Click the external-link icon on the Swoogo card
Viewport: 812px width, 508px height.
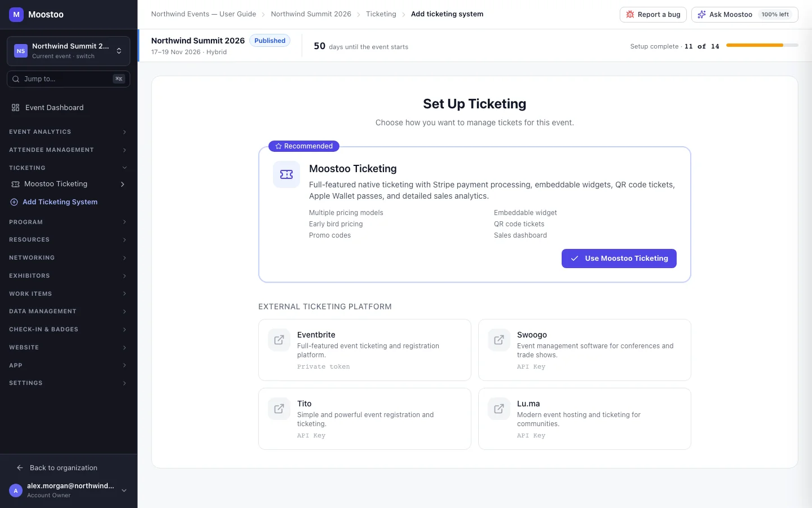point(499,340)
